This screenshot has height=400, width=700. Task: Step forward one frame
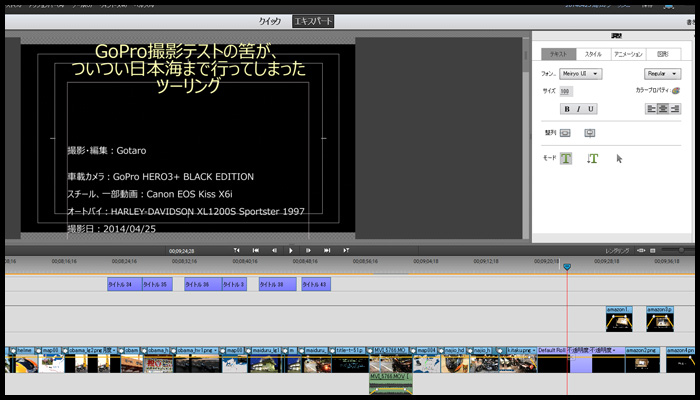coord(308,250)
